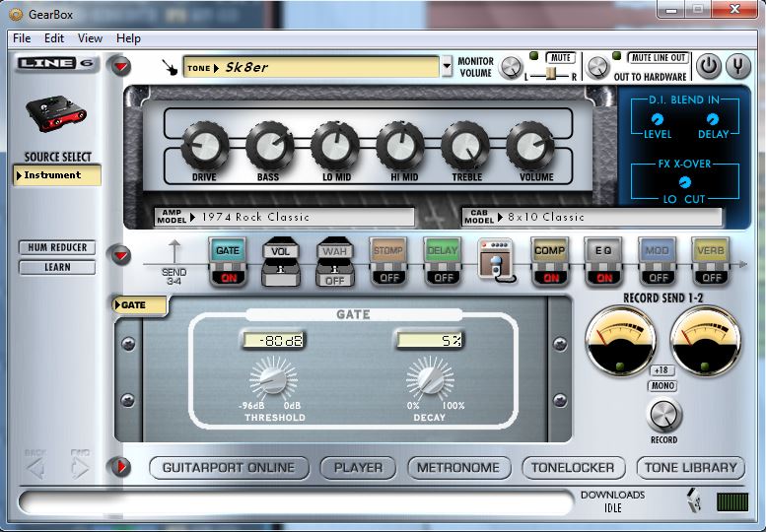The height and width of the screenshot is (532, 766).
Task: Toggle the Mono record switch
Action: click(662, 385)
